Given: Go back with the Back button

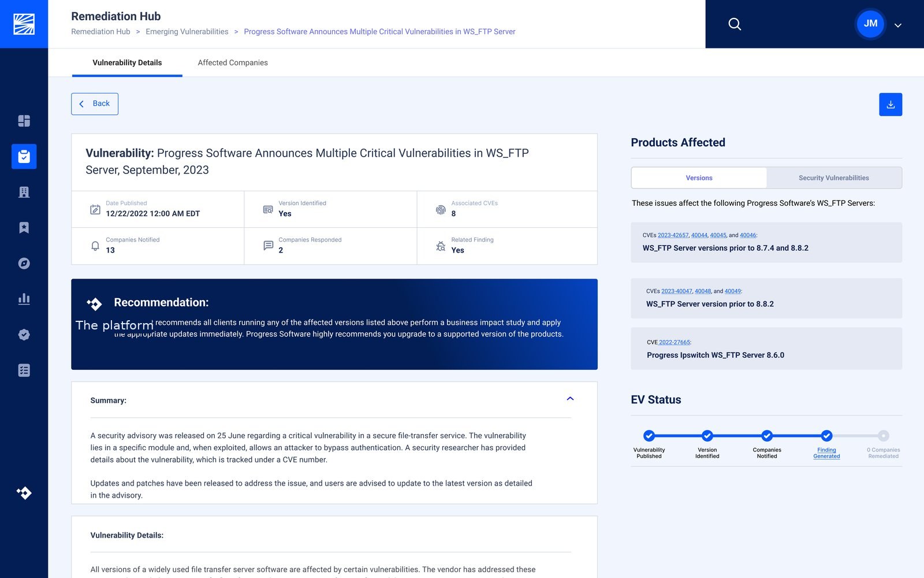Looking at the screenshot, I should (x=95, y=104).
